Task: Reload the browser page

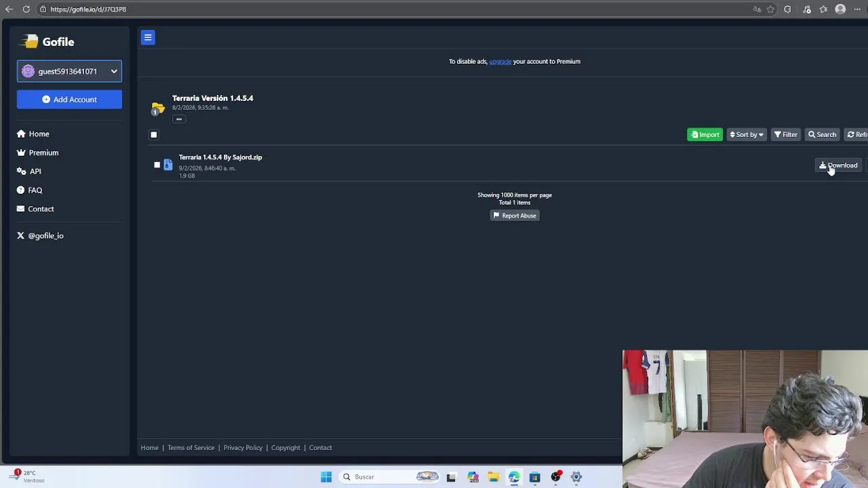Action: click(x=26, y=9)
